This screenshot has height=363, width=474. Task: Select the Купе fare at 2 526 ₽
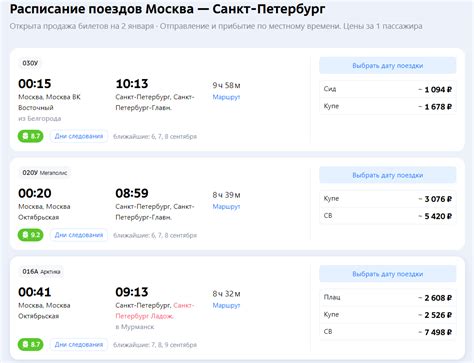[388, 315]
